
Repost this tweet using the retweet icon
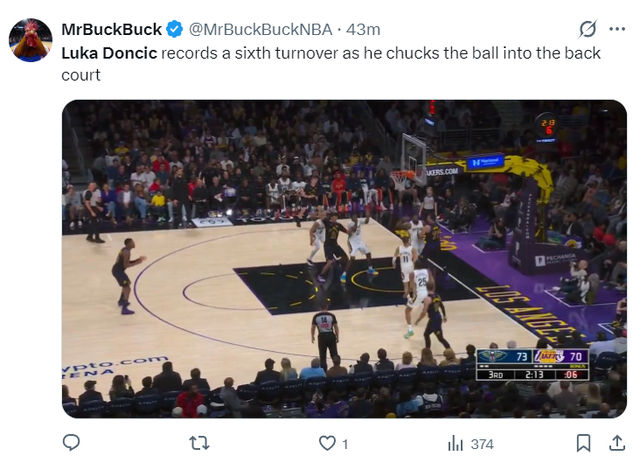(x=199, y=442)
